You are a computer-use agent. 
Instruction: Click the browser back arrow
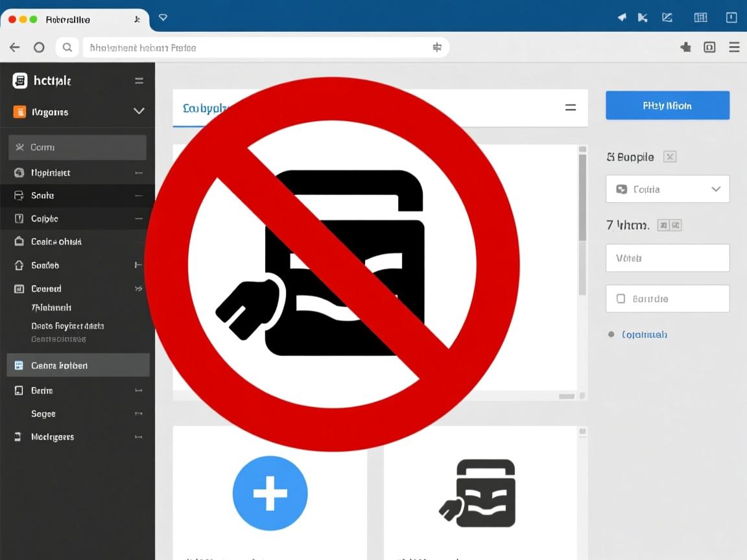[x=15, y=47]
